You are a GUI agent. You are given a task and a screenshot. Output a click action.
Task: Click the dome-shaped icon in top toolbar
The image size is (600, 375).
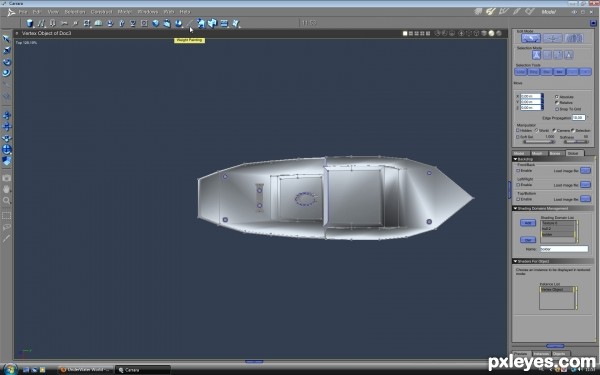tap(98, 23)
